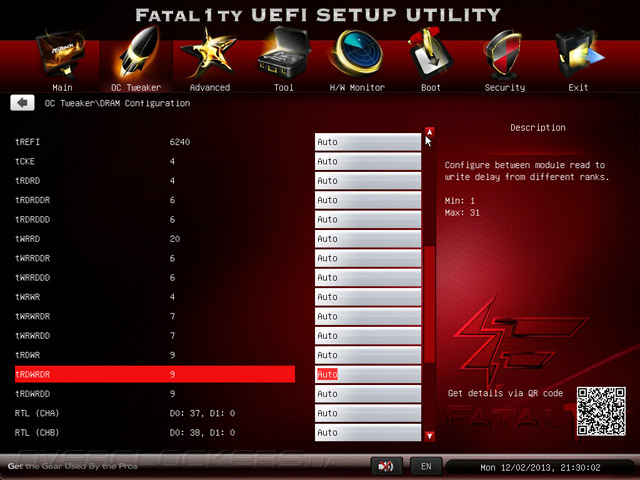Select the tREFI setting row
The image size is (640, 480).
pos(155,142)
